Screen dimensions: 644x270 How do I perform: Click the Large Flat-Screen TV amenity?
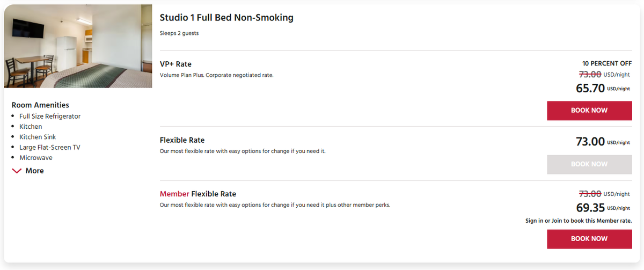[x=50, y=147]
